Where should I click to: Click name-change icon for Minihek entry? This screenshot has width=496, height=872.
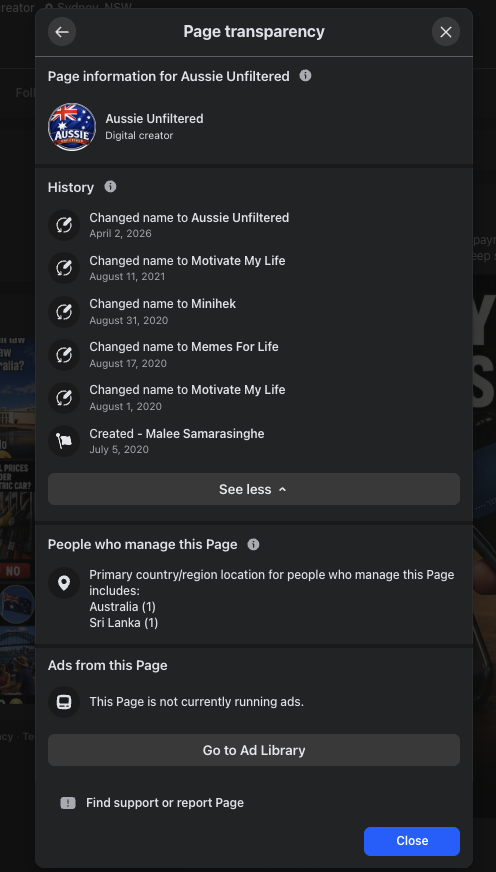pyautogui.click(x=64, y=311)
